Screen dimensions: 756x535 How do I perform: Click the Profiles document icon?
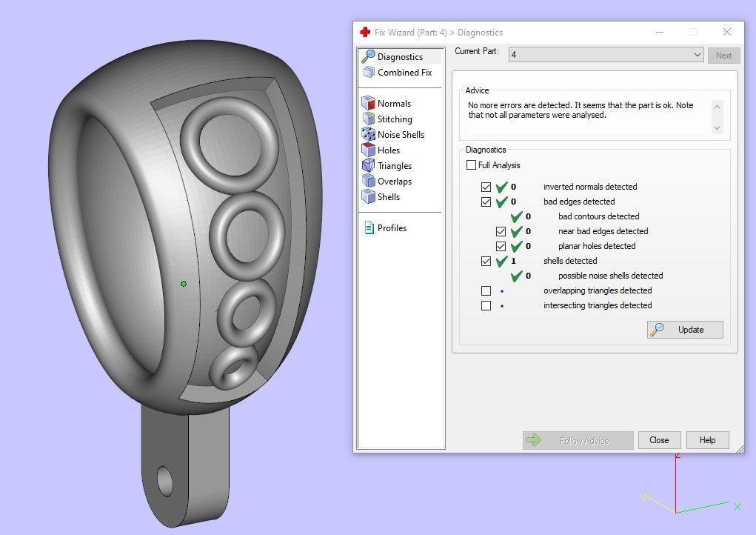point(369,227)
